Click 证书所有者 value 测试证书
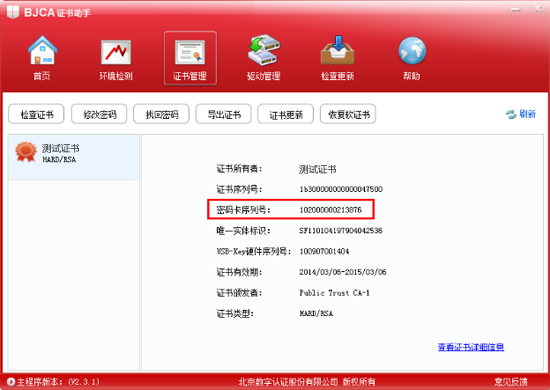 coord(317,169)
